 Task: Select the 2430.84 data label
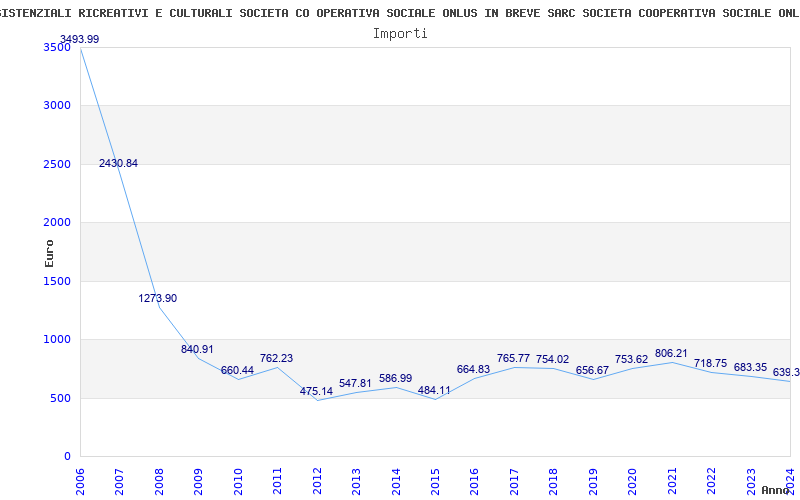tap(118, 163)
